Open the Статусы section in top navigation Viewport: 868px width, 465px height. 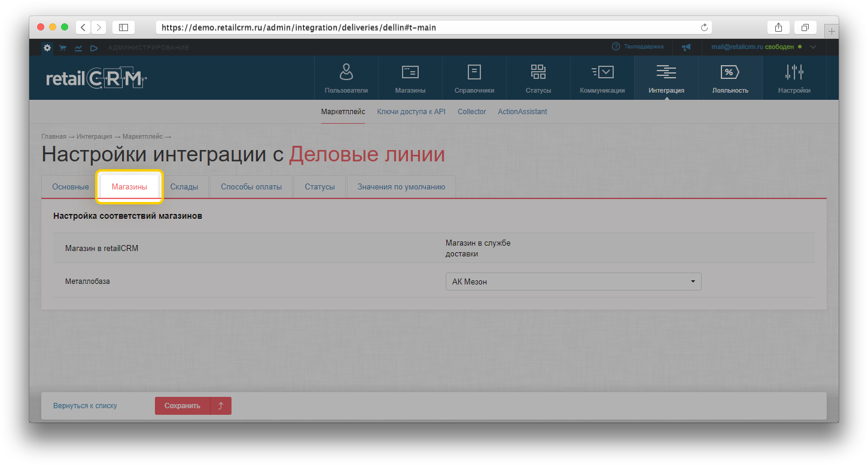[x=538, y=78]
